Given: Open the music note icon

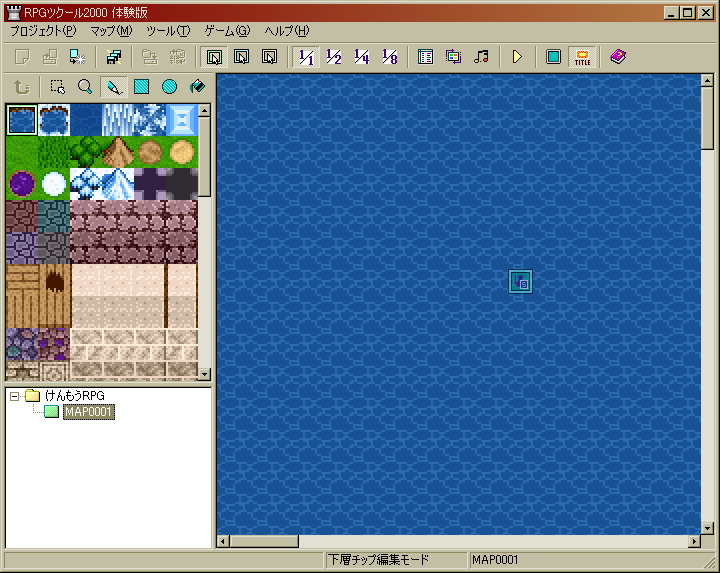Looking at the screenshot, I should 481,57.
